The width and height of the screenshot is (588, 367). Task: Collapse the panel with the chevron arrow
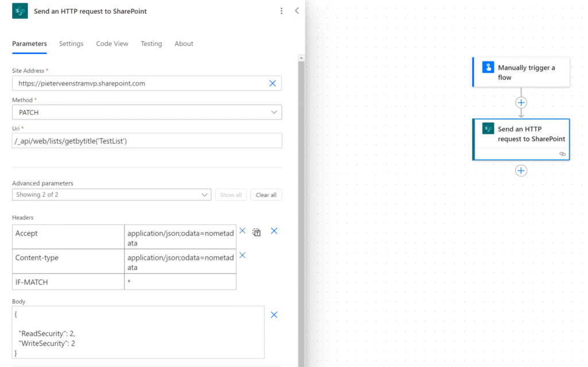297,10
